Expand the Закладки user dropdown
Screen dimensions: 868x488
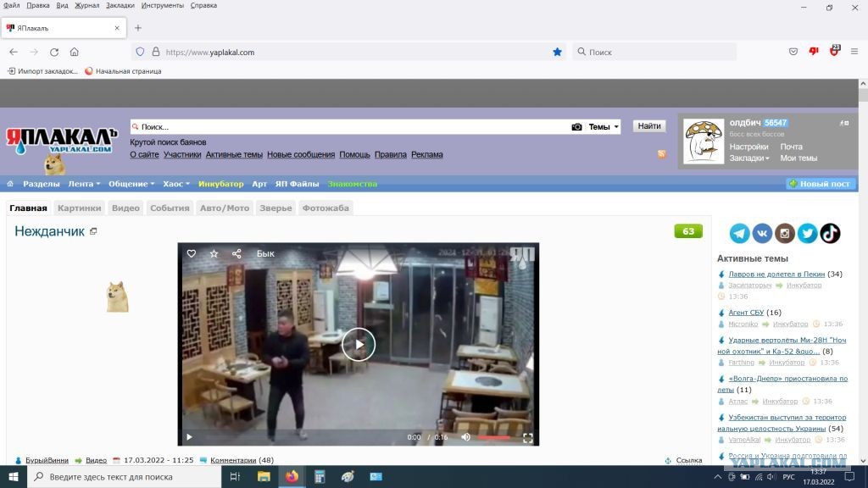pyautogui.click(x=749, y=158)
